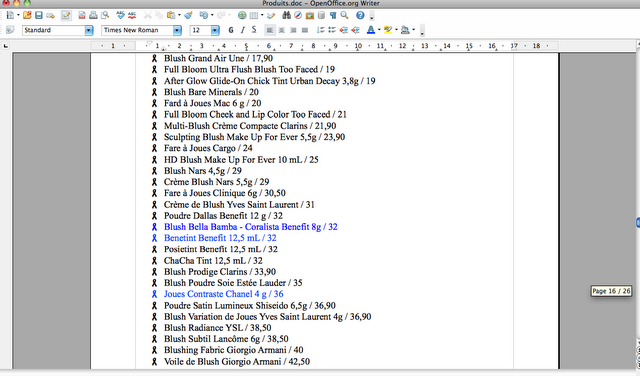Open Page Preview icon
The image size is (640, 376).
tap(105, 16)
